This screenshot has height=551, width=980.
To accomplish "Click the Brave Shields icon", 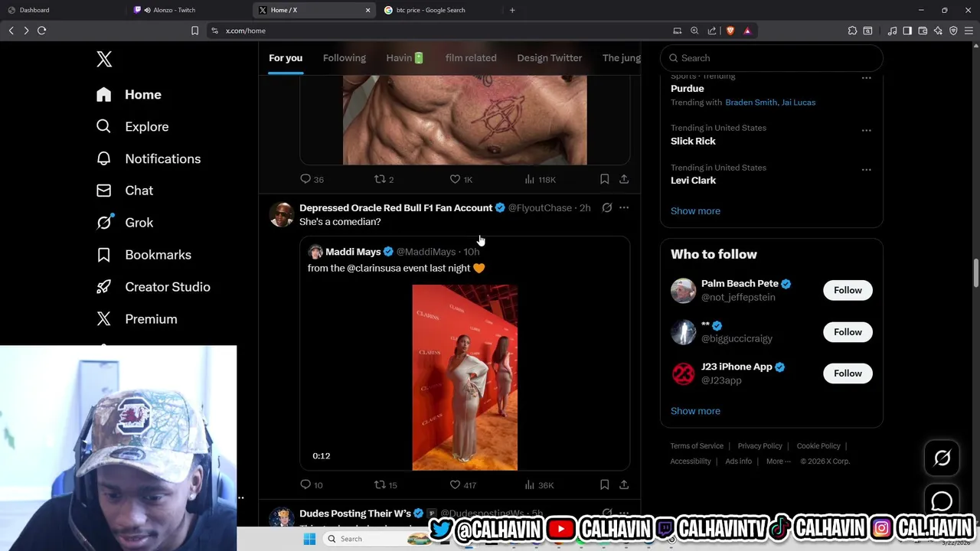I will [x=730, y=31].
